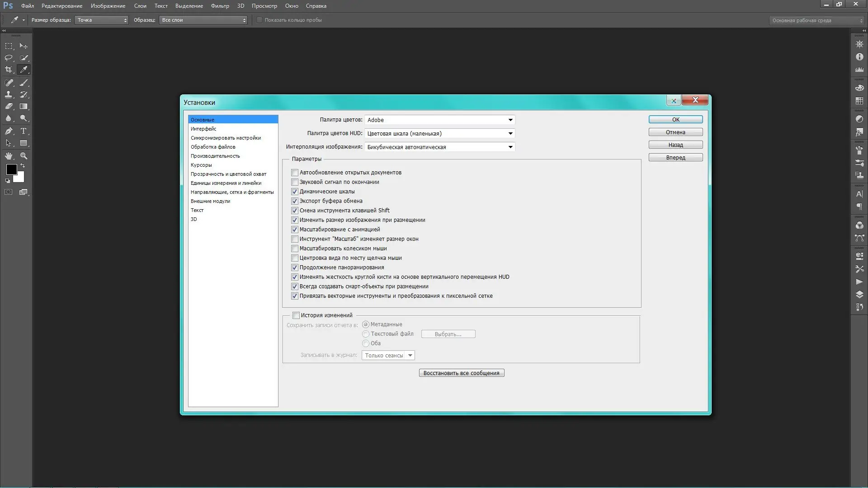Enable История изменений logging

tap(296, 315)
